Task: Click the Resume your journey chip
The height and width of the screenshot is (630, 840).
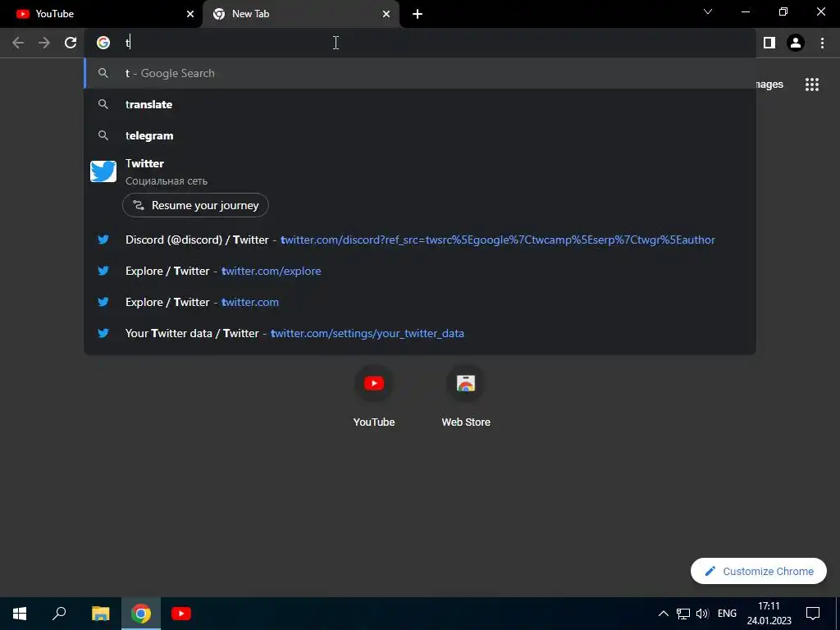Action: click(195, 205)
